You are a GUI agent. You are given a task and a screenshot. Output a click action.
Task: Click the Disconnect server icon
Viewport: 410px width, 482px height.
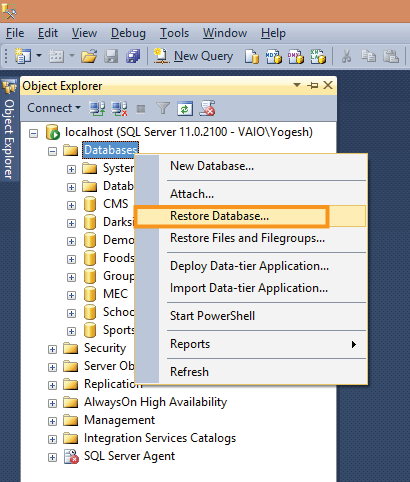pyautogui.click(x=119, y=108)
